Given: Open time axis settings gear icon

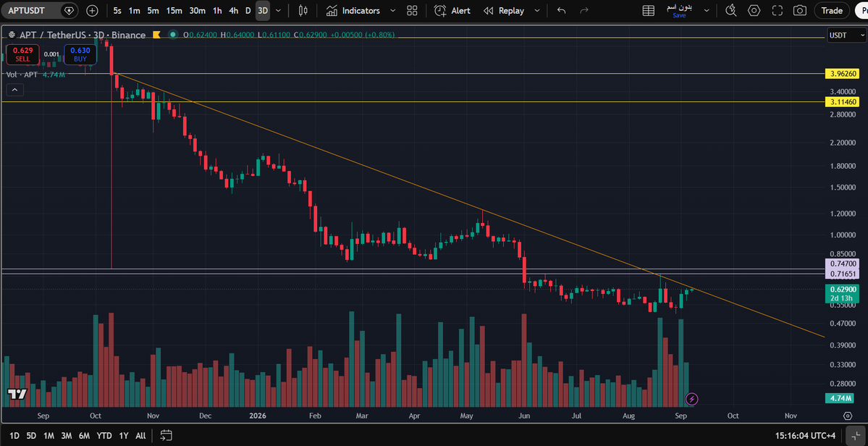Looking at the screenshot, I should 848,416.
